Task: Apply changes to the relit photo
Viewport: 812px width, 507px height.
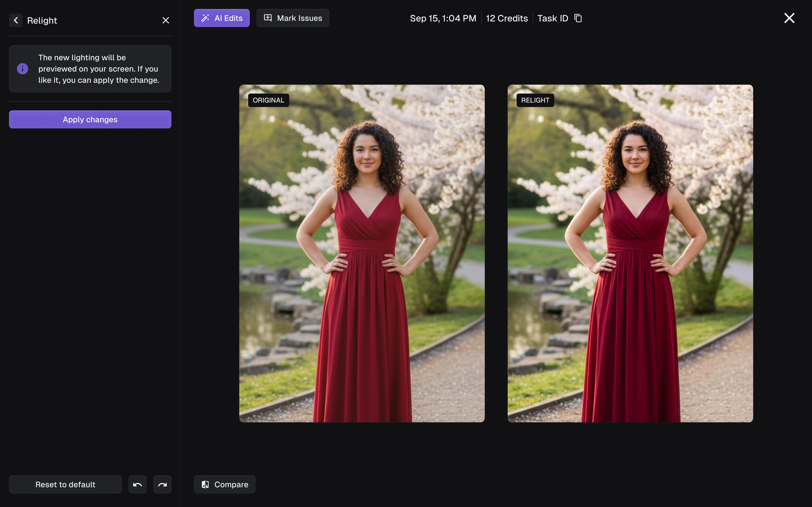Action: (x=90, y=119)
